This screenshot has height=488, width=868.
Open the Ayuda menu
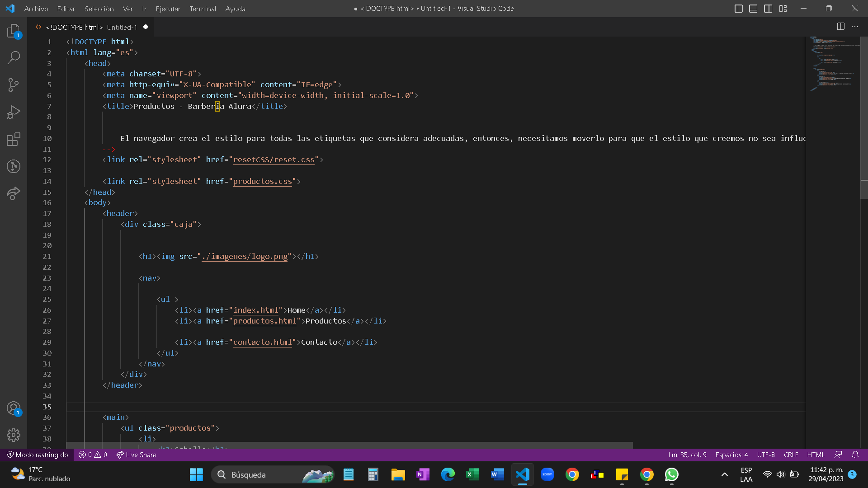235,9
